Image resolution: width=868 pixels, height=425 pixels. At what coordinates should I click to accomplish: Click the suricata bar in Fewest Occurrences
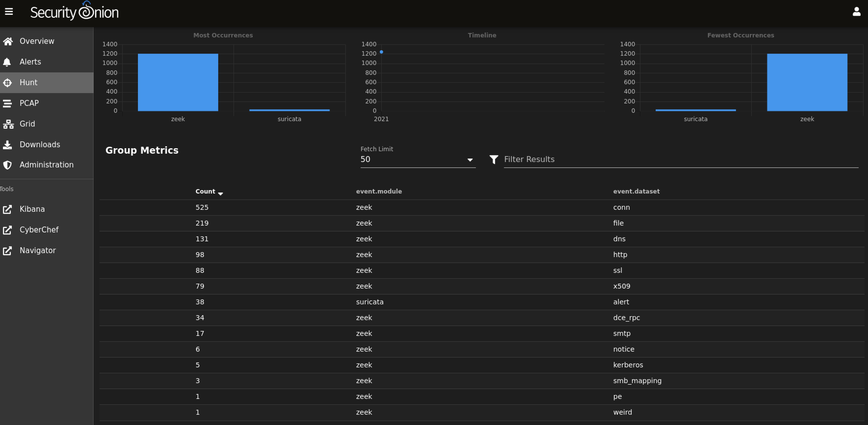tap(696, 110)
